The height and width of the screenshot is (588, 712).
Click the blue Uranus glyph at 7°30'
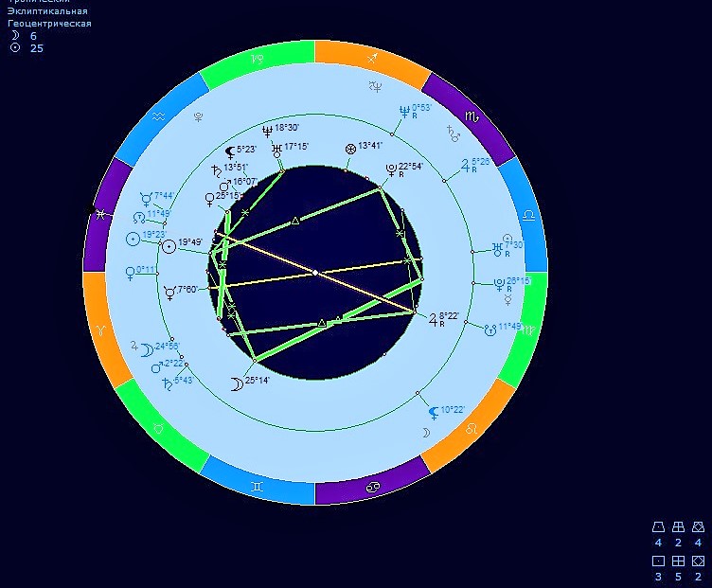point(498,248)
